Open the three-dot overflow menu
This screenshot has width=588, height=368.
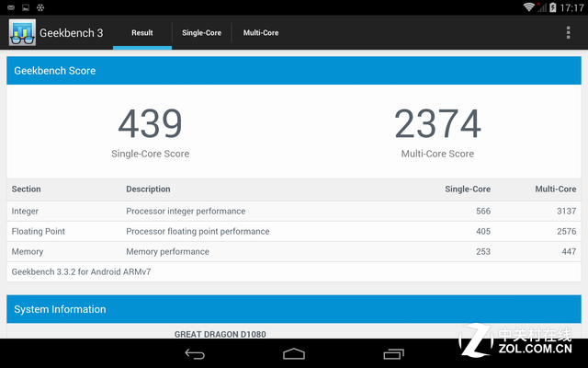[x=569, y=33]
